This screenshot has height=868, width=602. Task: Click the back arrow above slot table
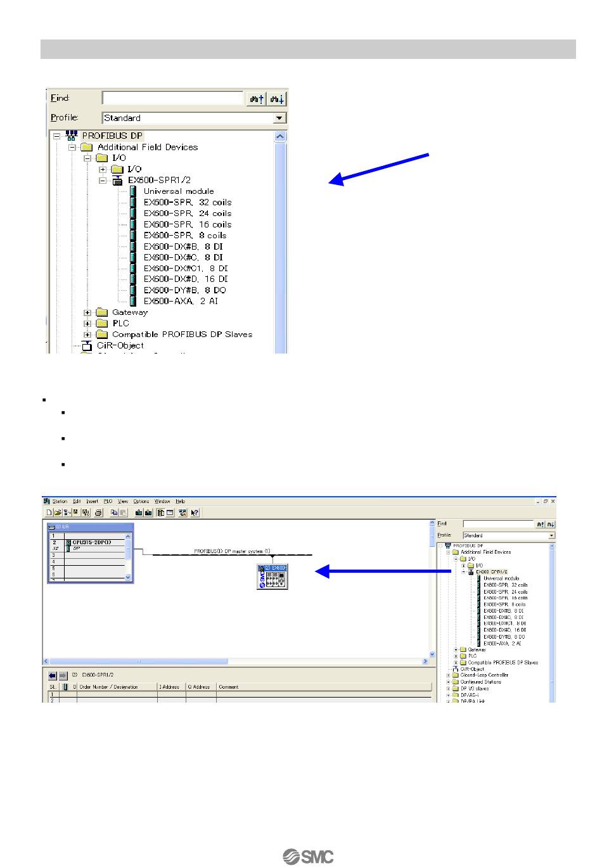53,675
